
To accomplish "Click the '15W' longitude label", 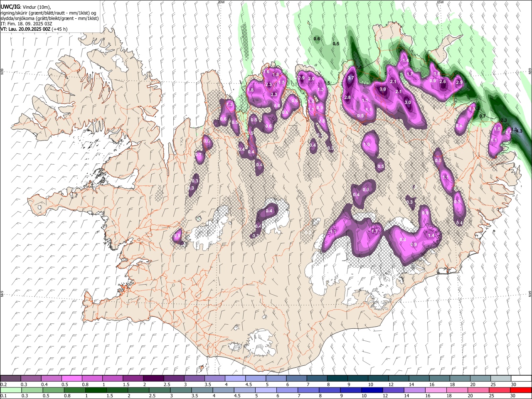I will [440, 2].
